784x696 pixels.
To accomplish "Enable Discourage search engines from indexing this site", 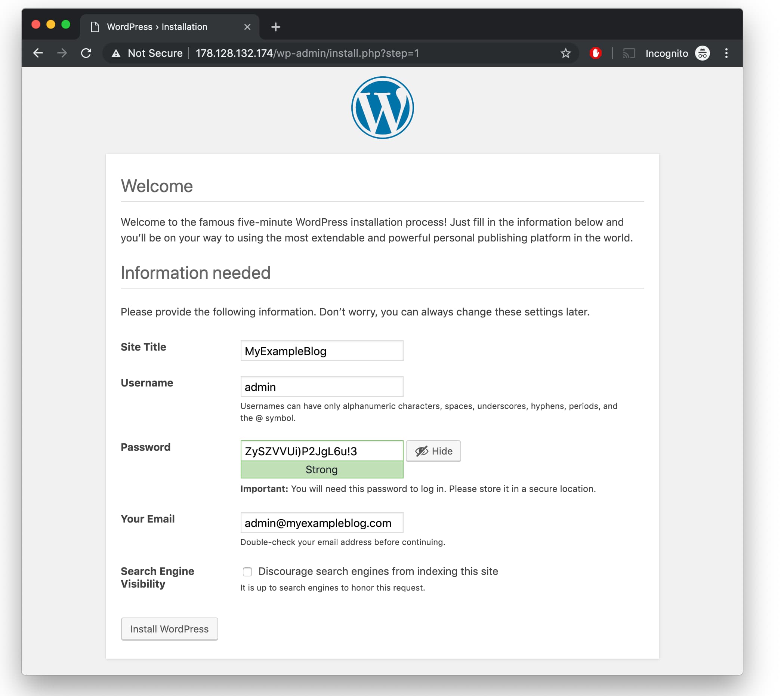I will point(247,571).
